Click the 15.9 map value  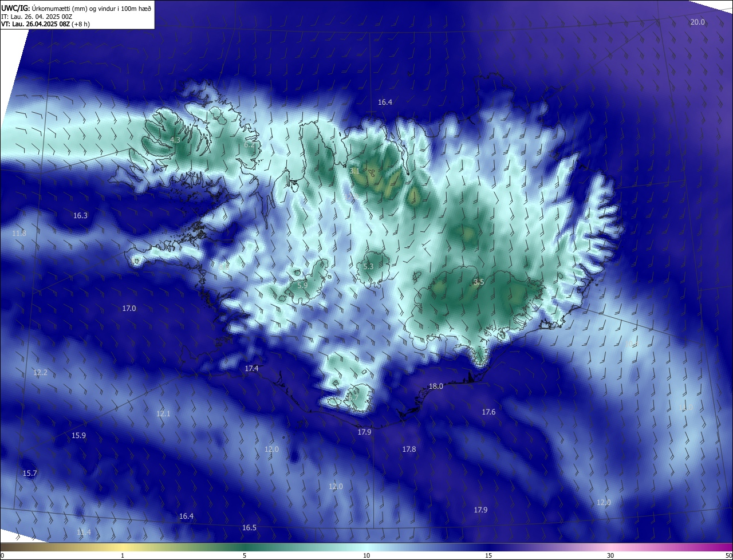click(78, 436)
